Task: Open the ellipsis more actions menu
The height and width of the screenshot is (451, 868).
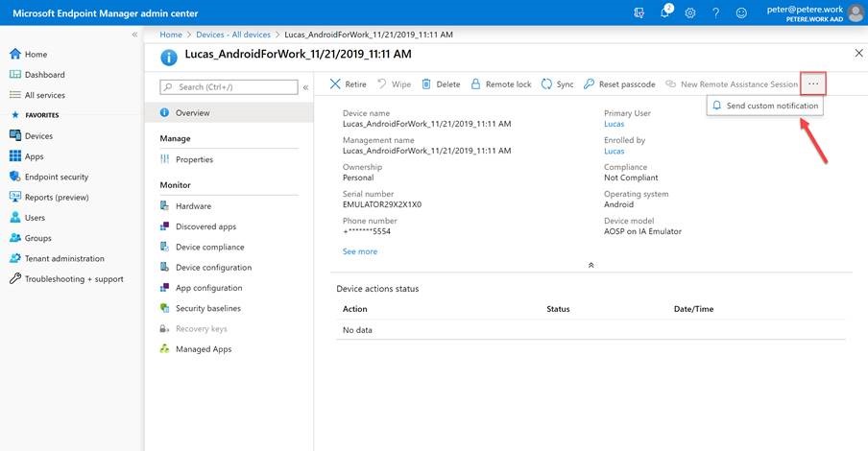Action: (x=812, y=84)
